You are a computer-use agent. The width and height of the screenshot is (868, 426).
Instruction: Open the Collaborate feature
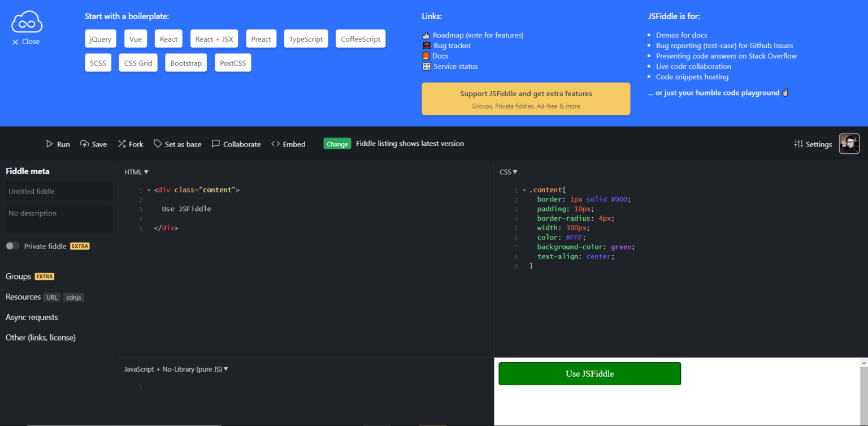[x=236, y=144]
